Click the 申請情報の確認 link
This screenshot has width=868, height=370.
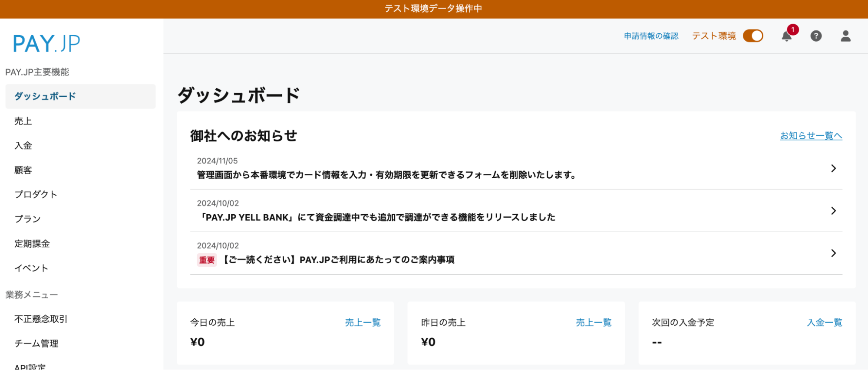651,36
